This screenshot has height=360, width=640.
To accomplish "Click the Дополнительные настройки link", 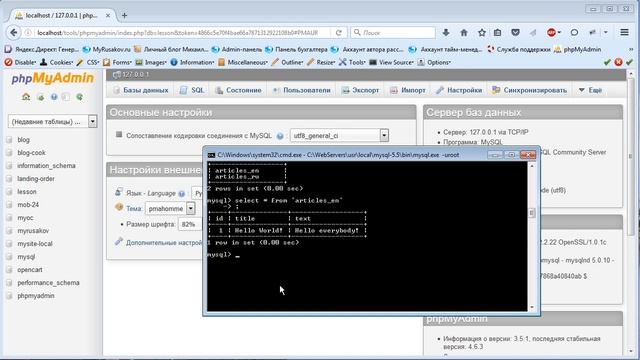I will click(164, 242).
